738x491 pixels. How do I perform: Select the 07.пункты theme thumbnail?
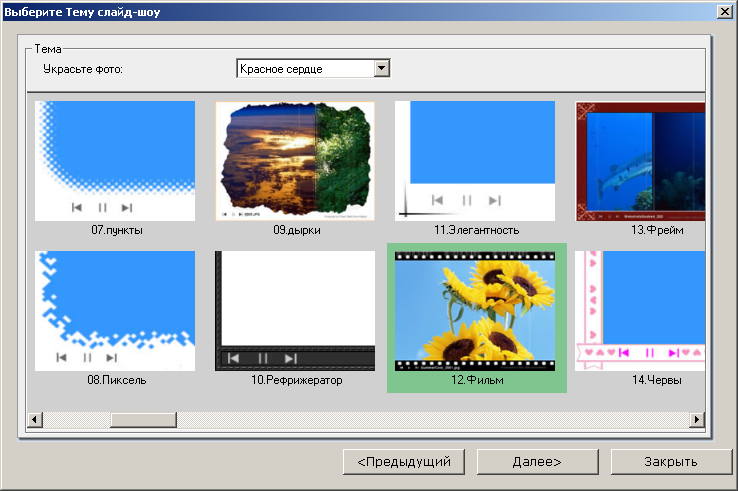click(115, 161)
